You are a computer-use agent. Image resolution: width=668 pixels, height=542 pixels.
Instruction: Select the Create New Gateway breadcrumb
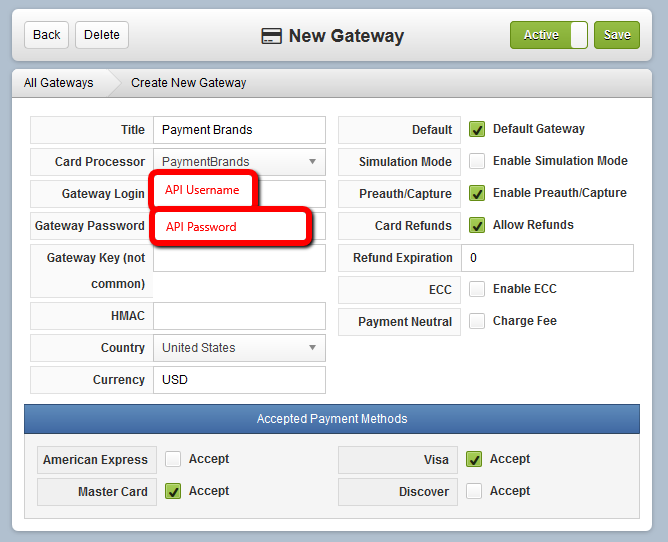tap(188, 83)
